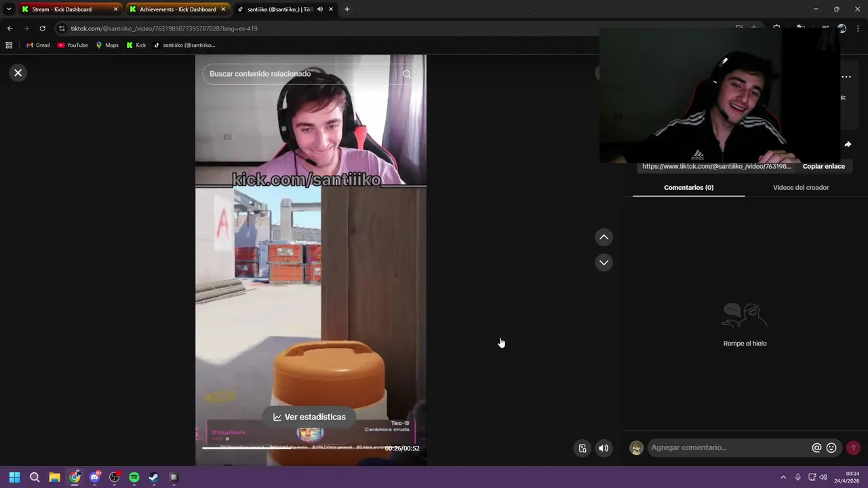
Task: Open Discord from the taskbar
Action: click(x=95, y=477)
